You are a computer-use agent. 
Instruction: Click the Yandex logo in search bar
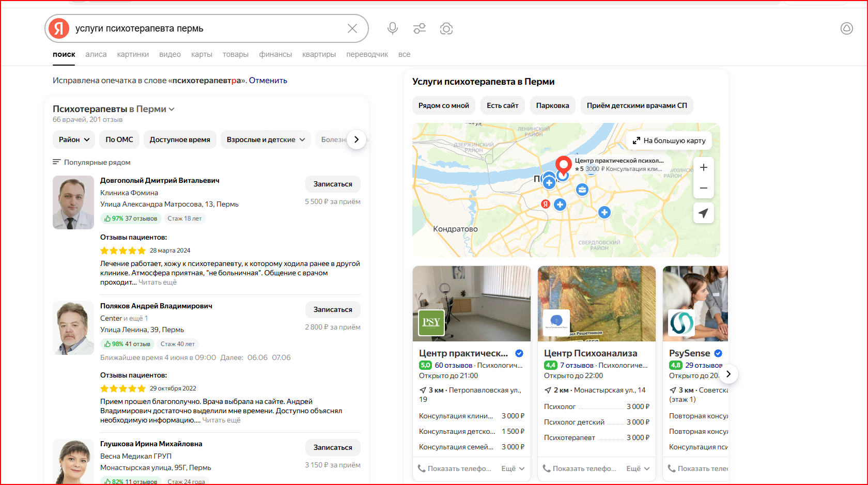59,28
